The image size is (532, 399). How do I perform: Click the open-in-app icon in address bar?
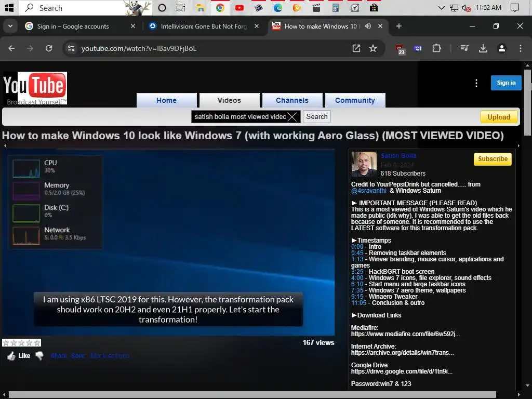[356, 48]
